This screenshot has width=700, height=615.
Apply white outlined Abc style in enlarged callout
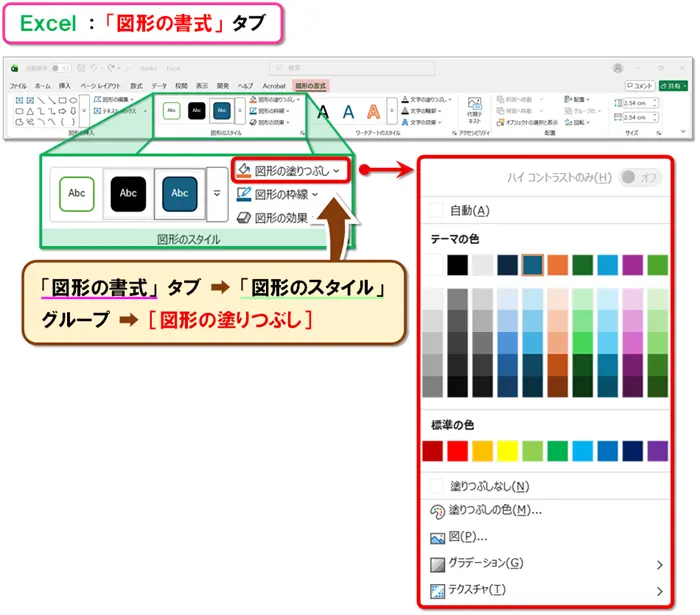[77, 194]
